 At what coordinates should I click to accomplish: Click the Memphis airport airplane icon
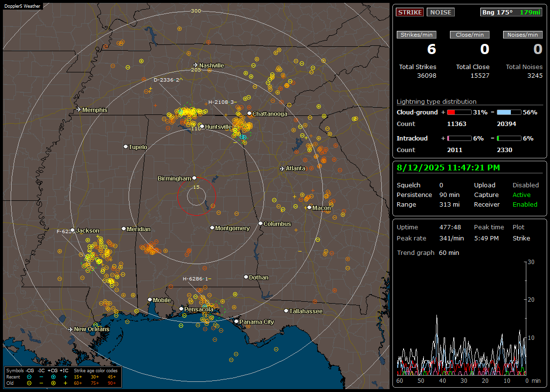79,110
